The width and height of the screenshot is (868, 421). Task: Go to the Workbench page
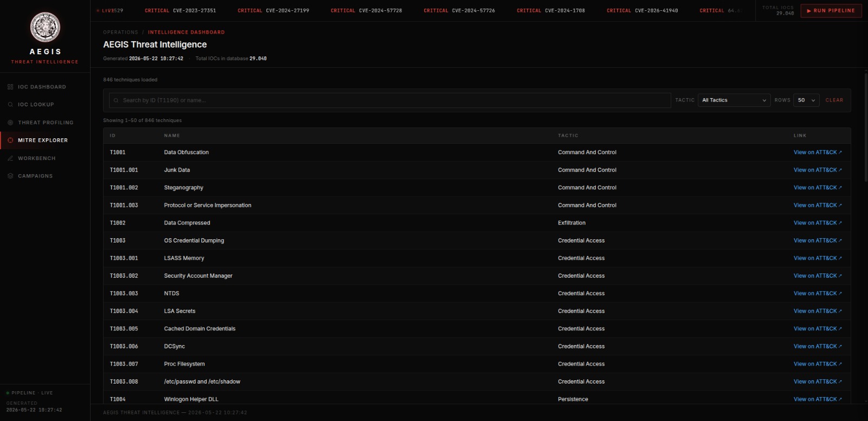coord(45,158)
